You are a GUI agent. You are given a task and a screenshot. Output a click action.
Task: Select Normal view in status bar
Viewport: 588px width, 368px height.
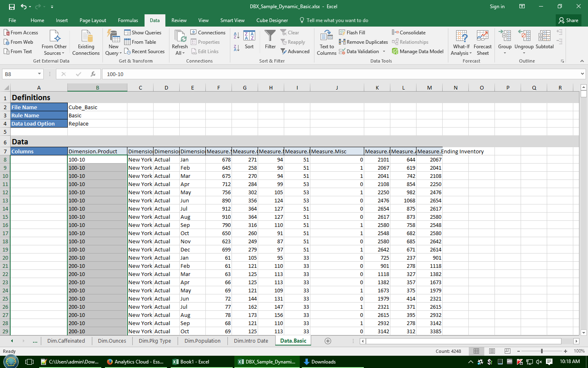(476, 351)
